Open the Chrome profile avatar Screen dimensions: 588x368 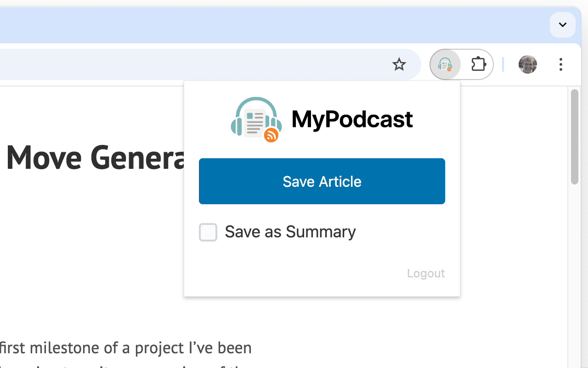[x=527, y=64]
